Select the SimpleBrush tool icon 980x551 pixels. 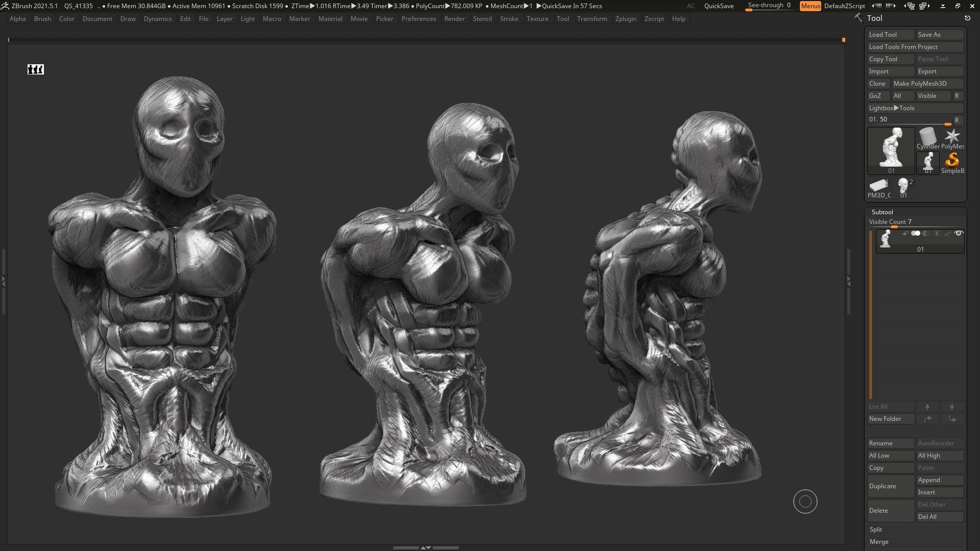point(952,163)
